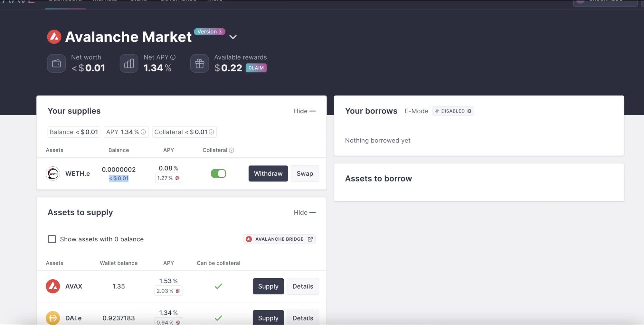
Task: Open the Collateral column header info icon
Action: [232, 150]
